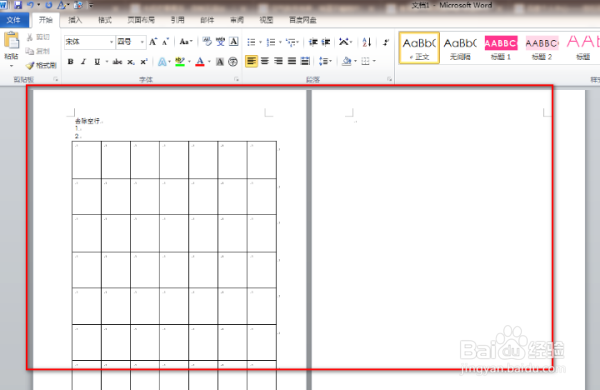Click the Copy icon in clipboard group
The image size is (600, 390).
[30, 51]
